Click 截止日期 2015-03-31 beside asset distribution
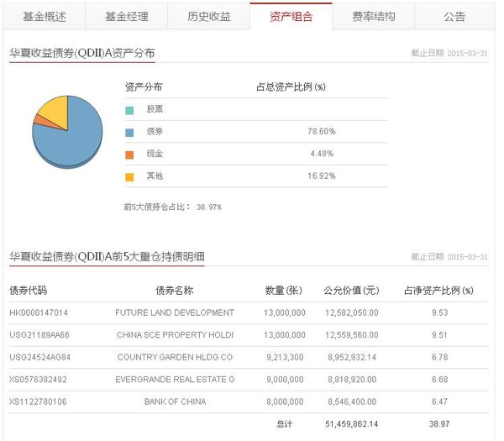 pos(449,53)
